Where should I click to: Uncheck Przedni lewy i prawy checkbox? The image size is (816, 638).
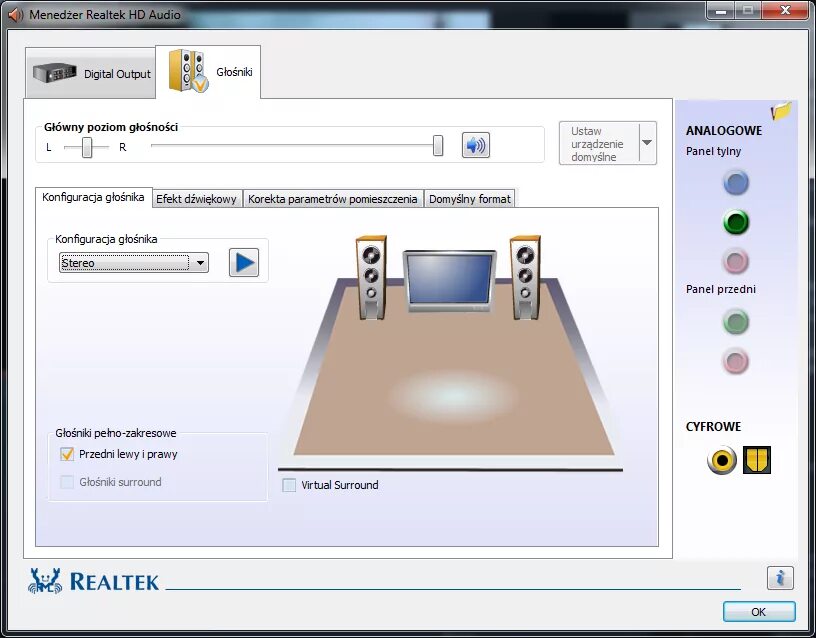pos(67,454)
